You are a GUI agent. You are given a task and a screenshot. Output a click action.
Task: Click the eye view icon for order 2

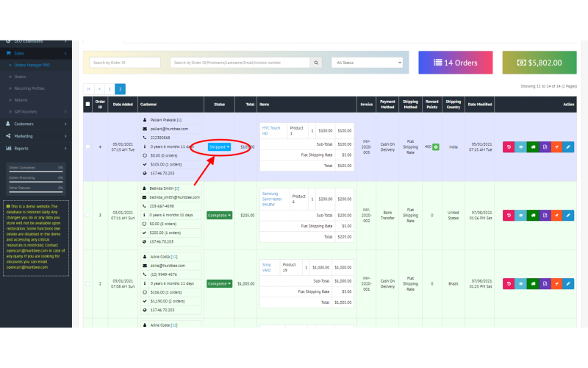[520, 283]
